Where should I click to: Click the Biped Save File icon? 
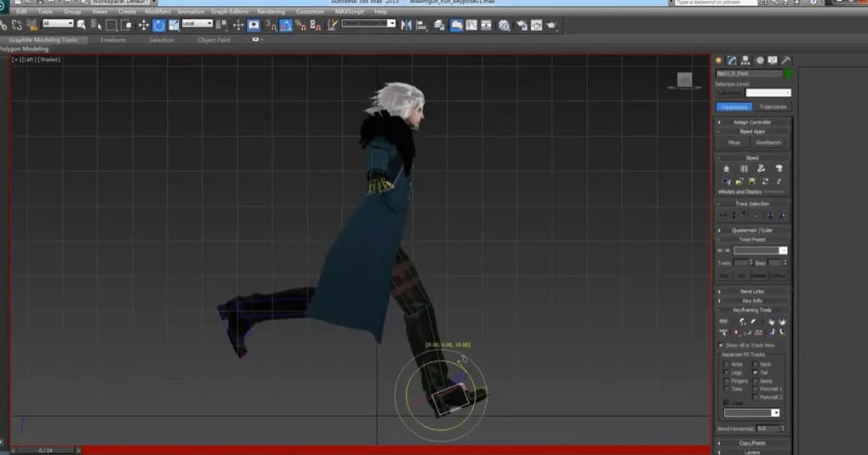[752, 181]
